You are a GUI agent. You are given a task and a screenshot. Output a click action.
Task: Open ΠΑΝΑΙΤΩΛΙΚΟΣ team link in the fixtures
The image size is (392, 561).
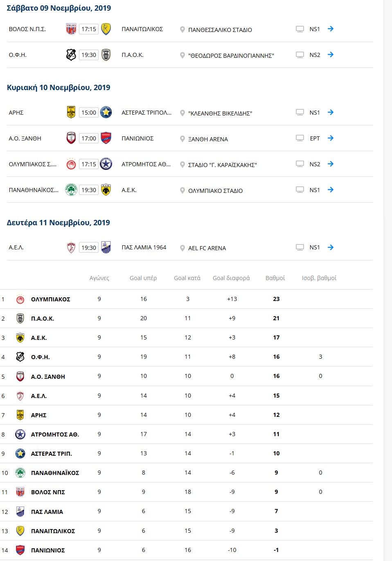[x=142, y=29]
